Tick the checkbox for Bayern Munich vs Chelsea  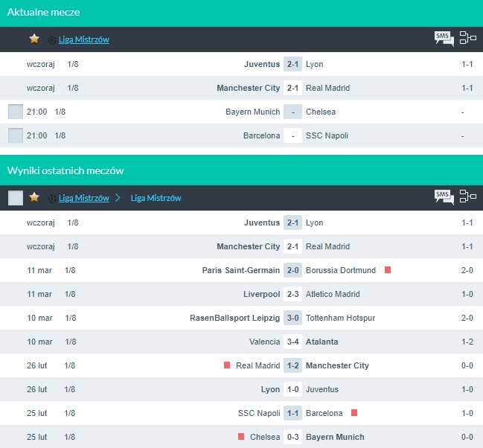tap(16, 112)
